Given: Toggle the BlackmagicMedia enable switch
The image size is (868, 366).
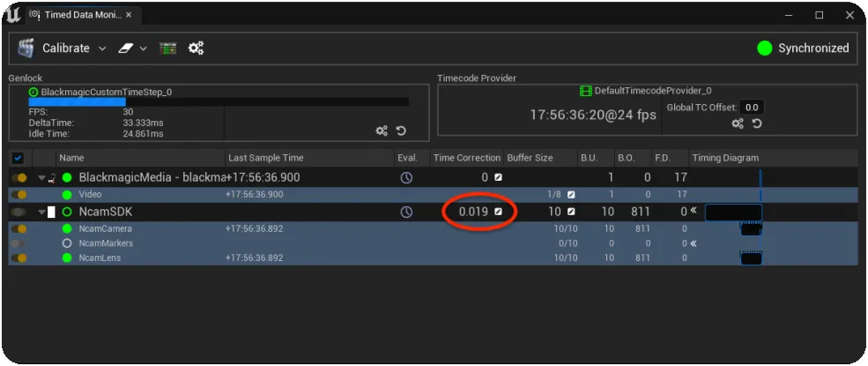Looking at the screenshot, I should pos(19,178).
